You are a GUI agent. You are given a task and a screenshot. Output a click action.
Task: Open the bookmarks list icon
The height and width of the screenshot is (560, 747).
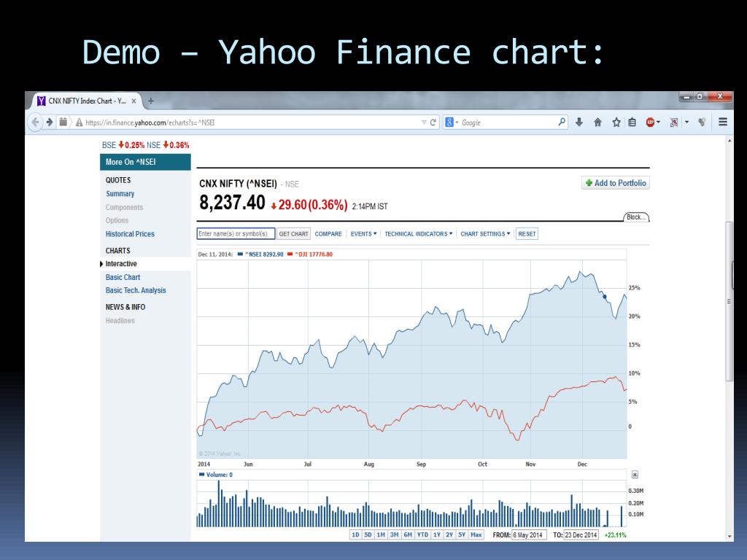click(x=632, y=122)
